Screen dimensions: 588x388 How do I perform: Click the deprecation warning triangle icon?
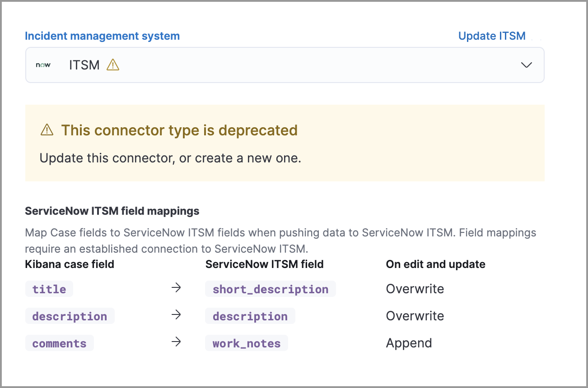point(46,130)
